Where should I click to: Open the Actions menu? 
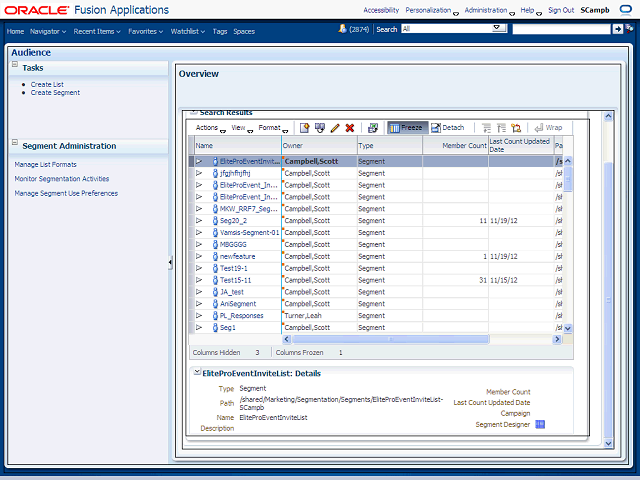click(x=210, y=128)
